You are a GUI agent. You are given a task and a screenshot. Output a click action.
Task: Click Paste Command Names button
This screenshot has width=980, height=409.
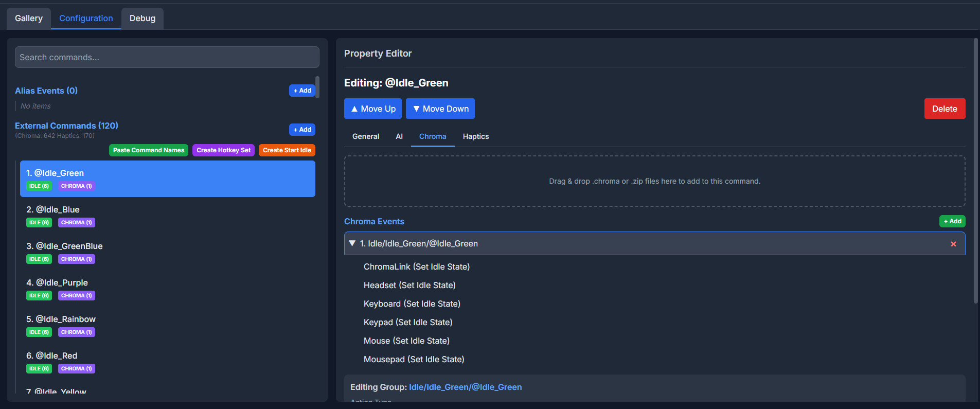148,150
